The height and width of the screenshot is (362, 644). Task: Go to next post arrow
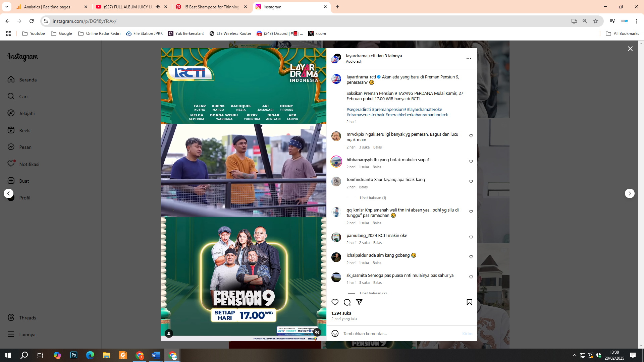[630, 193]
